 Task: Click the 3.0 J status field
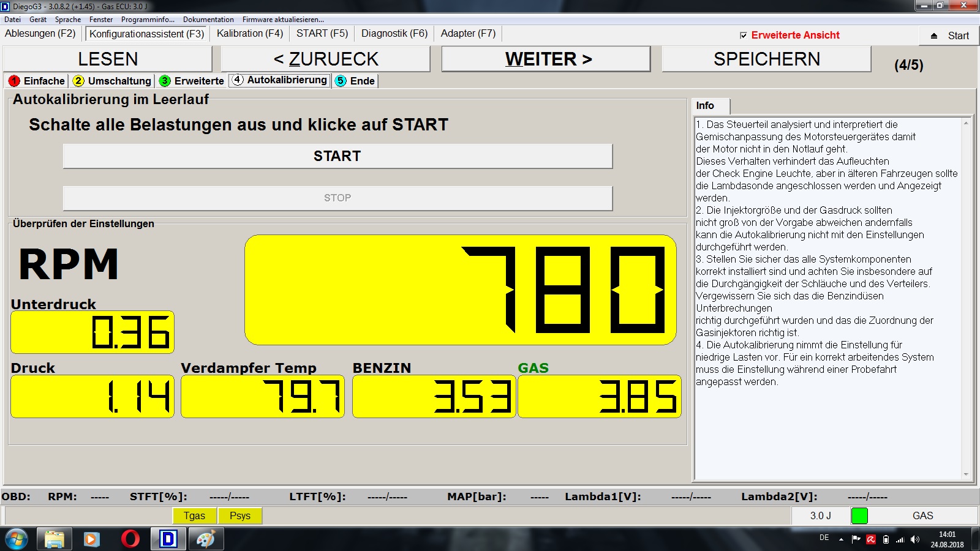tap(821, 515)
